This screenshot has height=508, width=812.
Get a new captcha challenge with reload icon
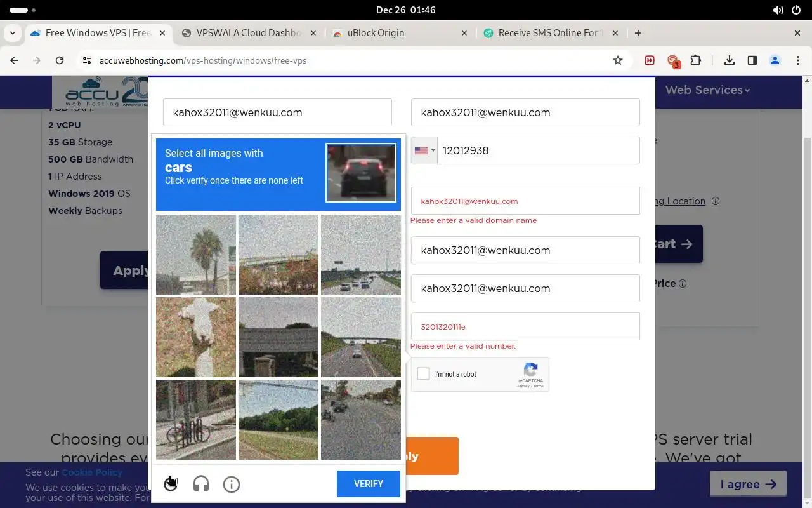pyautogui.click(x=171, y=484)
